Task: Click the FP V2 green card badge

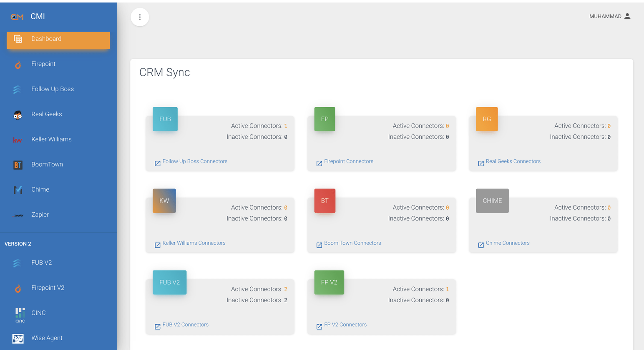Action: coord(330,283)
